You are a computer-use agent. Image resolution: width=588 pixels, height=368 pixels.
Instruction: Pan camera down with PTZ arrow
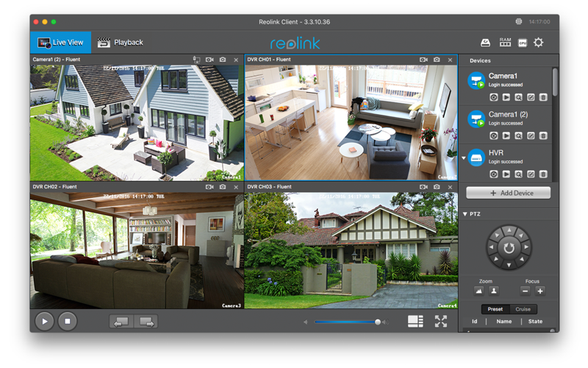pos(509,265)
